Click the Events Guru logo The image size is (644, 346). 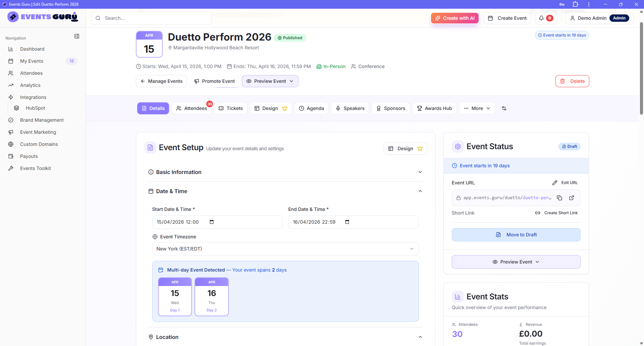tap(43, 17)
